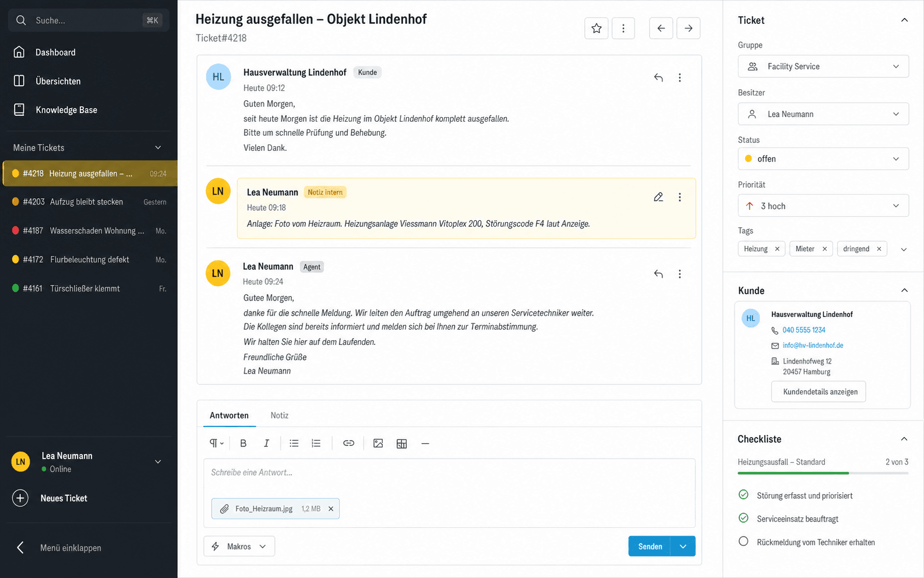
Task: Toggle Störung erfasst und priorisiert item
Action: click(x=743, y=495)
